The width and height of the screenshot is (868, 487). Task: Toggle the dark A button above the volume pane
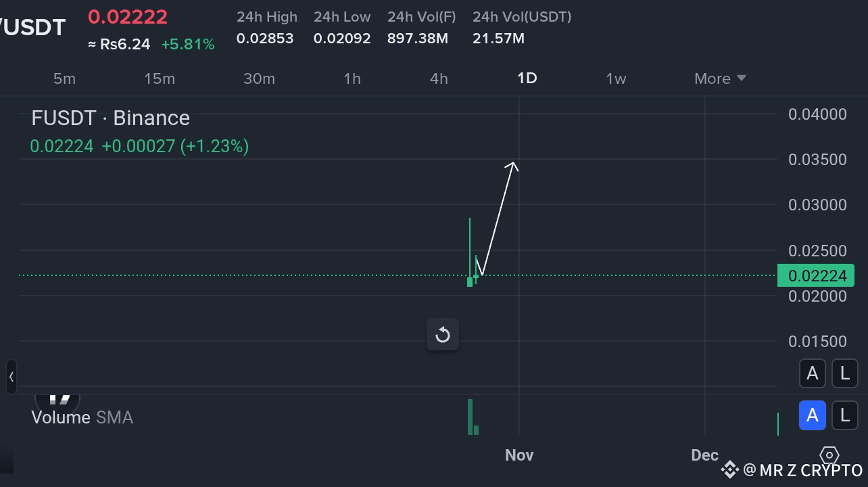pos(812,373)
